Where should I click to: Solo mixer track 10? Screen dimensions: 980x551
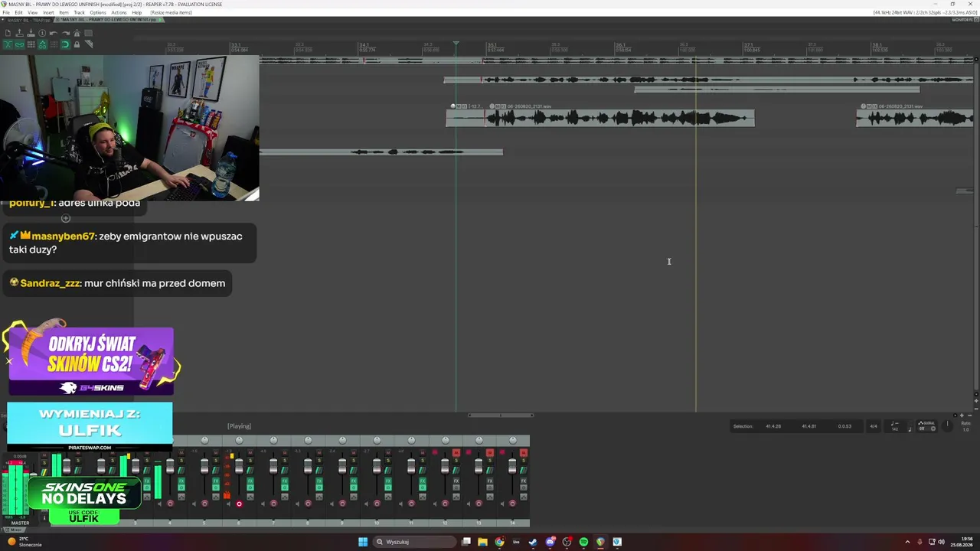click(x=387, y=460)
